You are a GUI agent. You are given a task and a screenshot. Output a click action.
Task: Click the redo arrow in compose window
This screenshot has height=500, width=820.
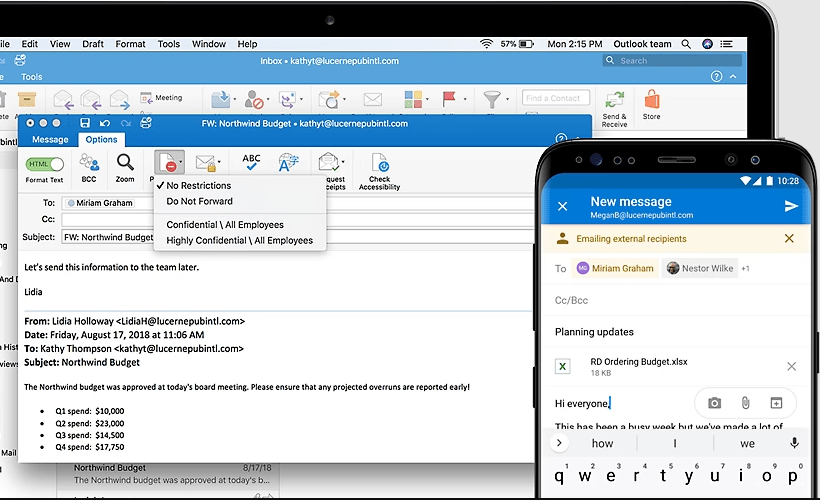tap(126, 123)
